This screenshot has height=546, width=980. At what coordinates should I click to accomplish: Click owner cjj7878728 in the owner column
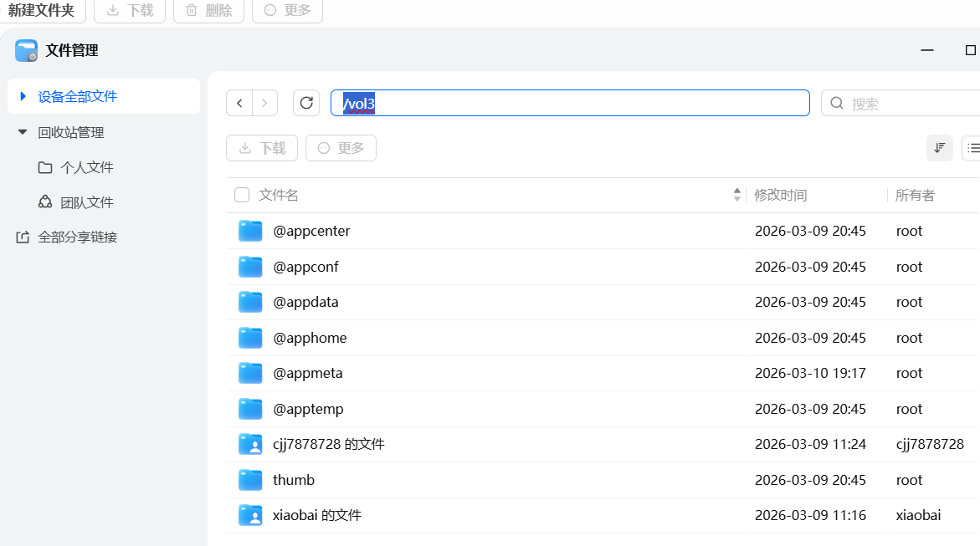tap(930, 444)
